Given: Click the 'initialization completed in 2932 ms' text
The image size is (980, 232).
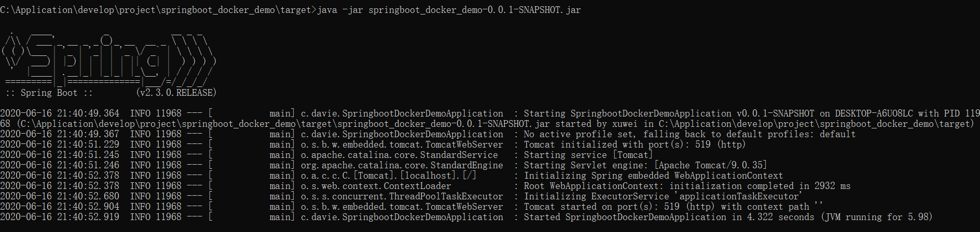Looking at the screenshot, I should 760,186.
